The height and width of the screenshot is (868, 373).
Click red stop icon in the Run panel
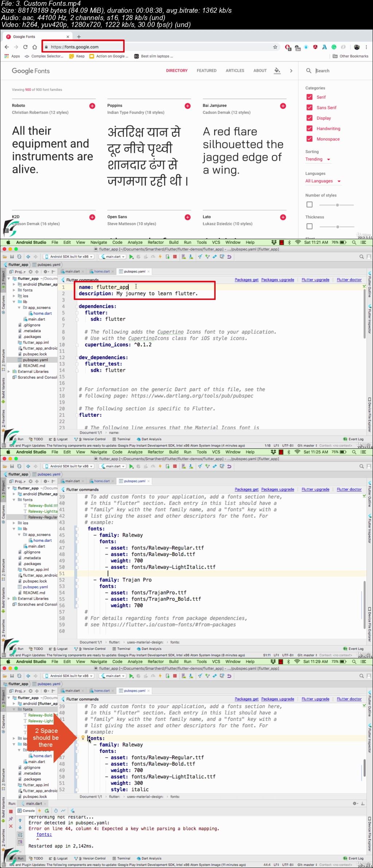11,811
